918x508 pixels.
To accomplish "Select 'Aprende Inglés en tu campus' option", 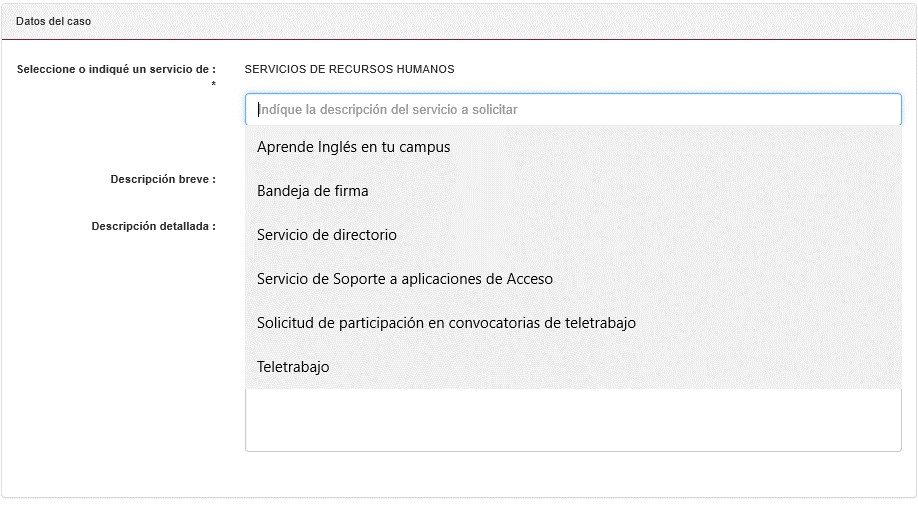I will (x=354, y=147).
